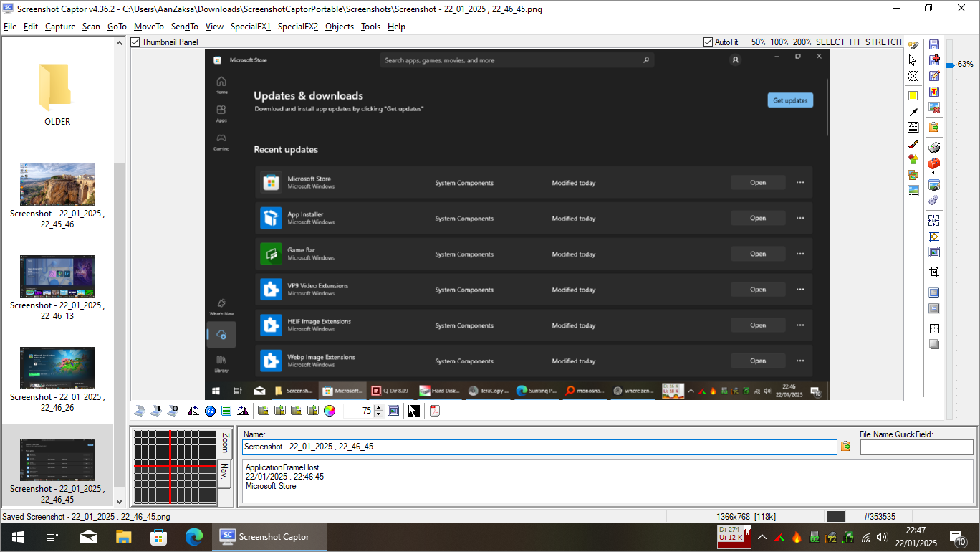
Task: Click taskbar volume speaker icon
Action: tap(882, 537)
